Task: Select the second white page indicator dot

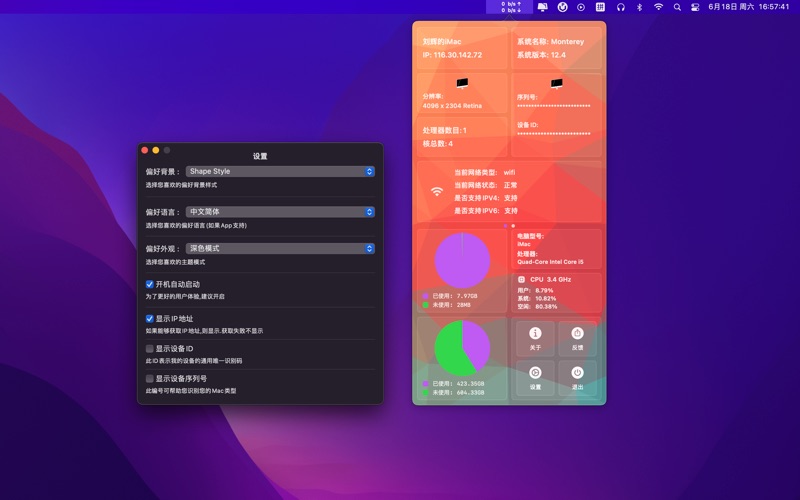Action: [513, 226]
